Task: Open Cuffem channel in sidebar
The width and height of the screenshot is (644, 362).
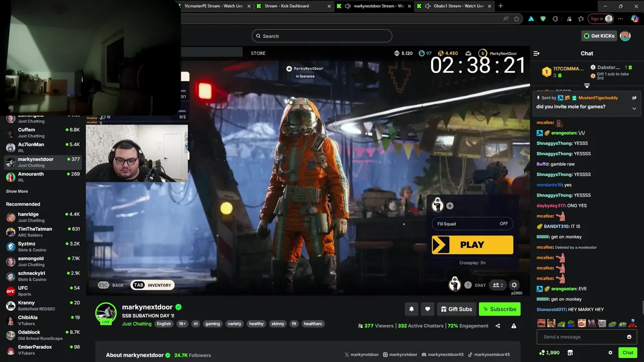Action: point(43,133)
